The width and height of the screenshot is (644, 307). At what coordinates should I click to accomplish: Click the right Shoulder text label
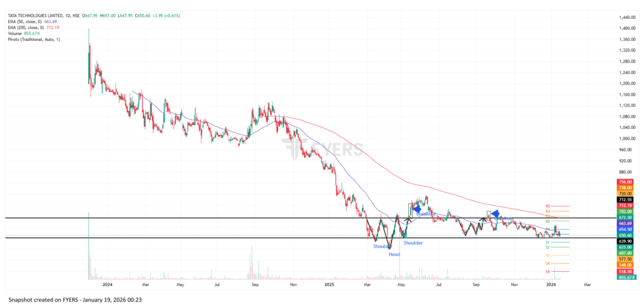point(413,242)
